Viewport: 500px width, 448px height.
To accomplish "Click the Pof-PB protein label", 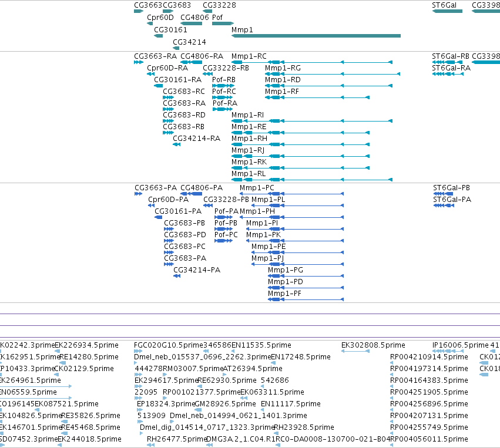I will pyautogui.click(x=226, y=223).
